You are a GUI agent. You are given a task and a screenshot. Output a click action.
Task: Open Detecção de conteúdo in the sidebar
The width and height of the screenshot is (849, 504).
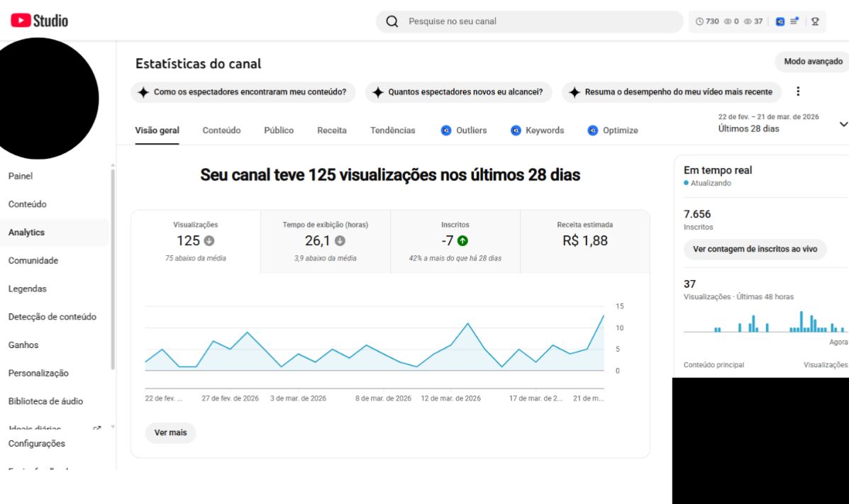[x=54, y=317]
